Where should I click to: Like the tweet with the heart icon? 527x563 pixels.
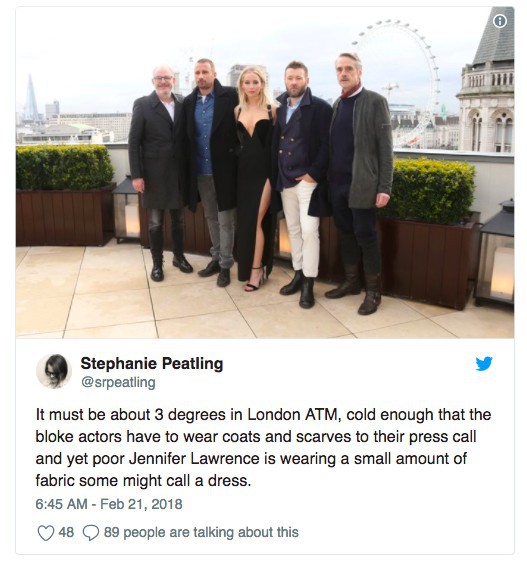tap(46, 532)
